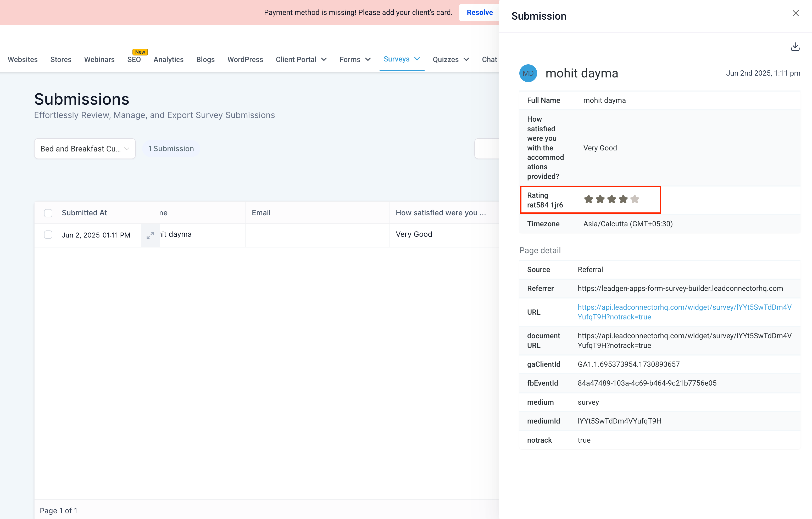Expand the Client Portal menu chevron
Image resolution: width=812 pixels, height=519 pixels.
click(x=324, y=60)
